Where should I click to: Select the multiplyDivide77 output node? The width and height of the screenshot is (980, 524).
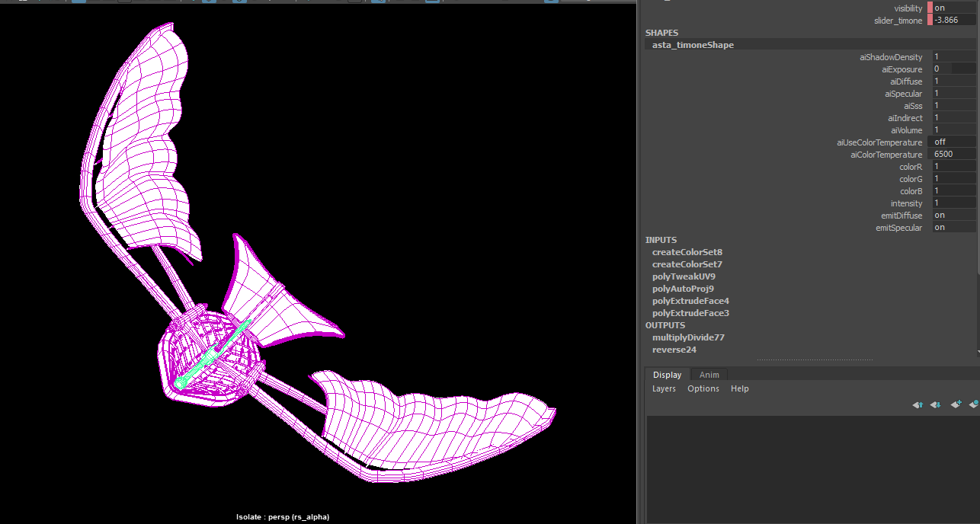[x=688, y=337]
